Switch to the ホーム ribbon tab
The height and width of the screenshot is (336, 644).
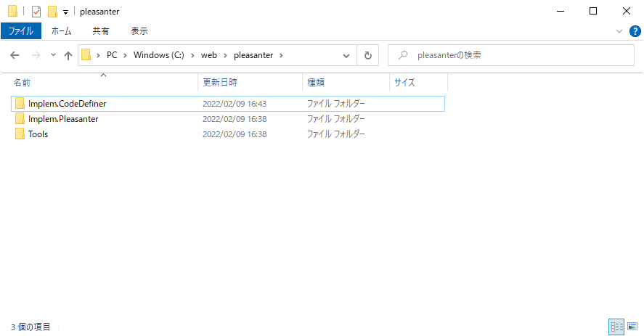[x=61, y=30]
